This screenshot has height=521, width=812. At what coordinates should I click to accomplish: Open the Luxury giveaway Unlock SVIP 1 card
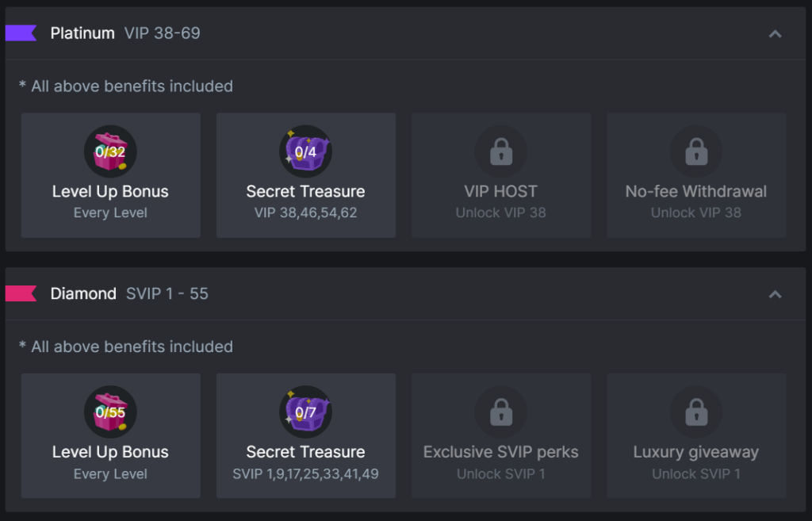click(696, 435)
